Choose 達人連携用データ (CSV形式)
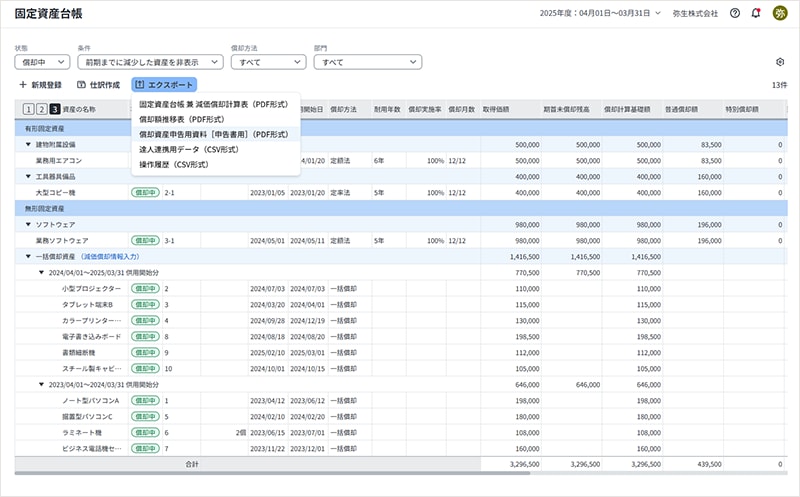Screen dimensions: 800x497 pos(215,150)
